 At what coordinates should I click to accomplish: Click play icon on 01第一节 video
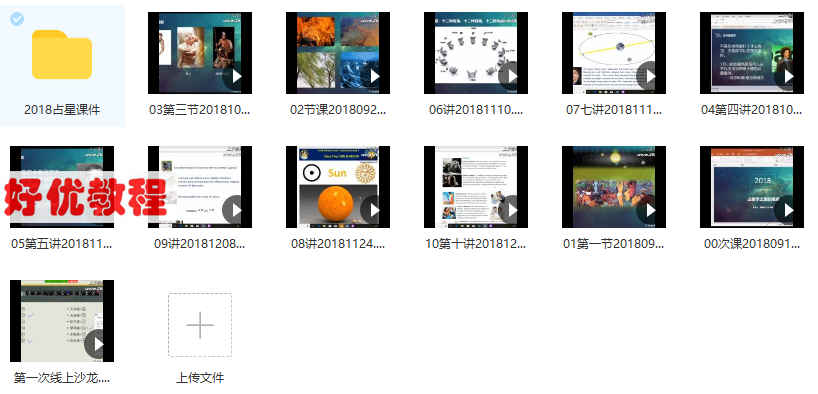point(649,210)
